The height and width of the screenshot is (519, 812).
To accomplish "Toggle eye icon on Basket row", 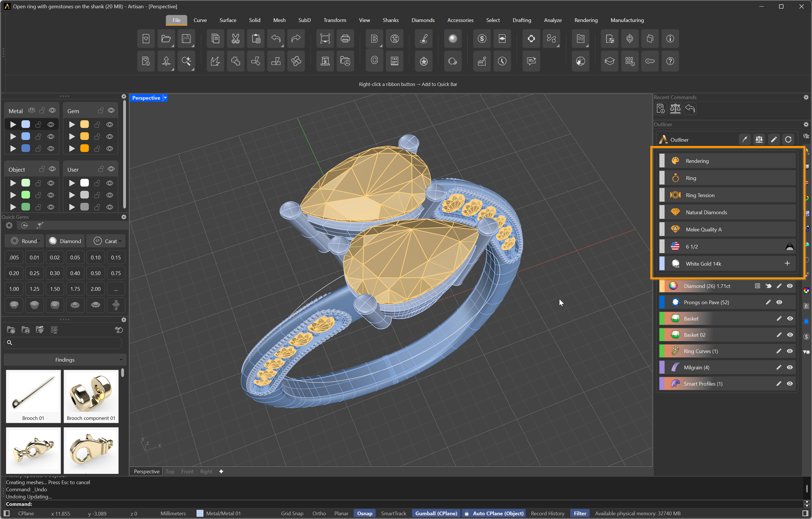I will pos(790,319).
